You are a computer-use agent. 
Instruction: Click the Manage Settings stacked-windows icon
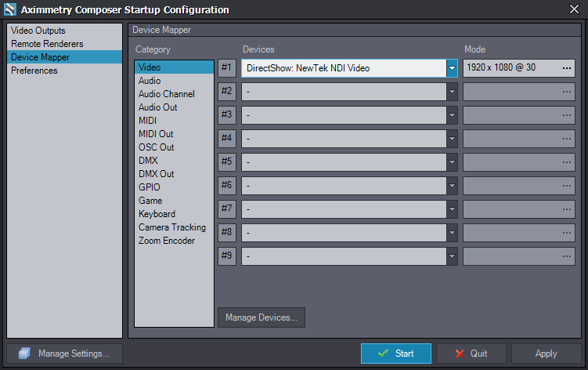point(23,354)
